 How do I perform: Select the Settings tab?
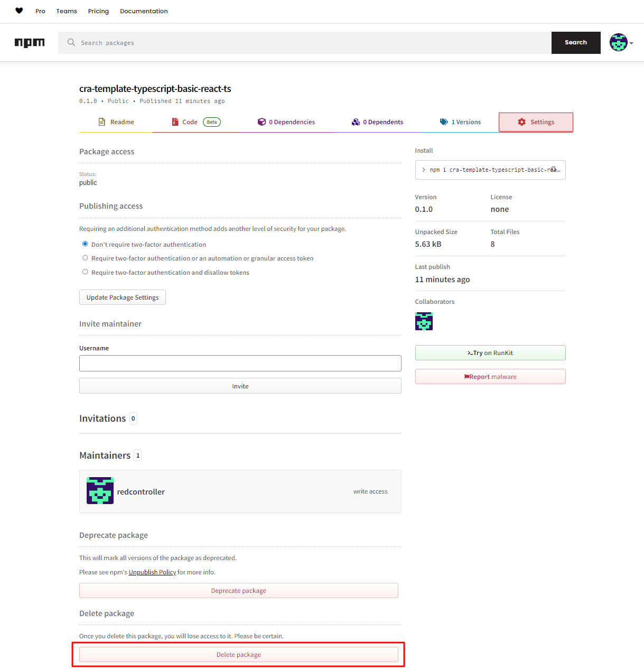click(x=536, y=122)
